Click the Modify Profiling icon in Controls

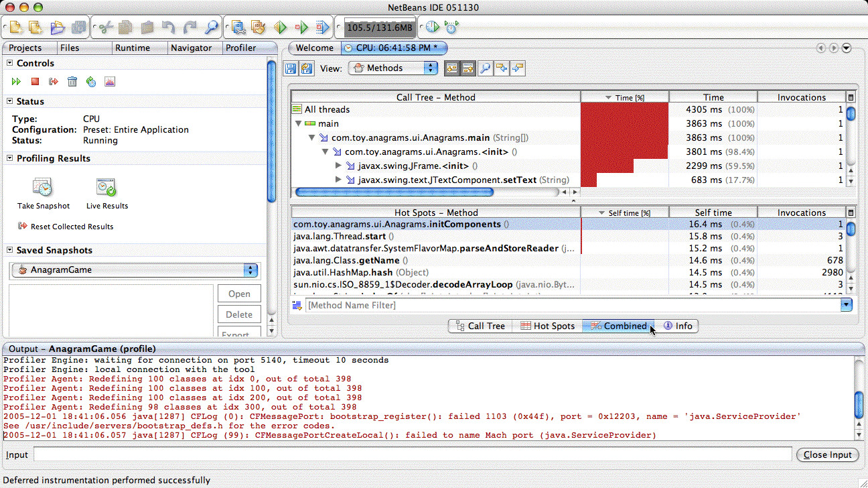pos(91,82)
